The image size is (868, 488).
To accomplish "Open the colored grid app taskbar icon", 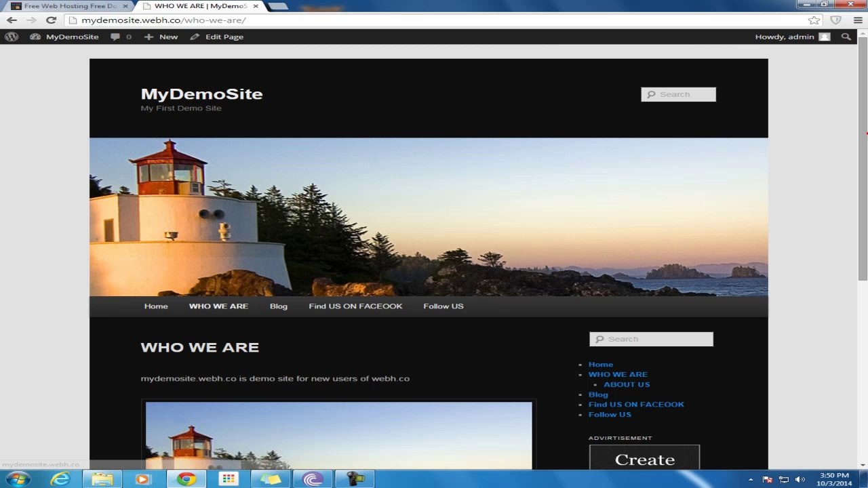I will [229, 479].
